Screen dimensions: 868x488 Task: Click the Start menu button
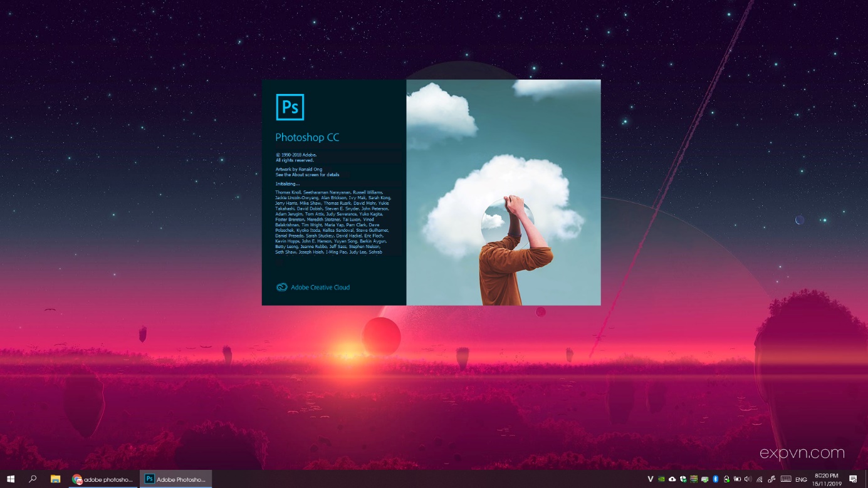[x=12, y=479]
